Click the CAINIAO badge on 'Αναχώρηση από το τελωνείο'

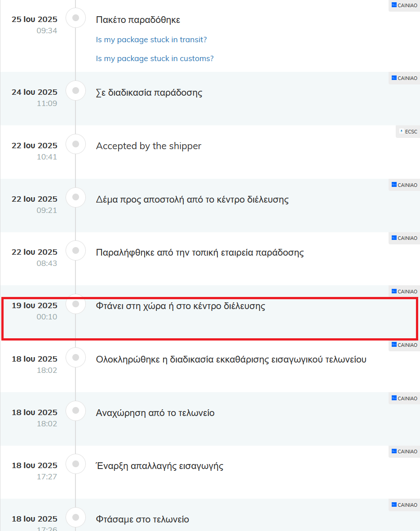404,398
